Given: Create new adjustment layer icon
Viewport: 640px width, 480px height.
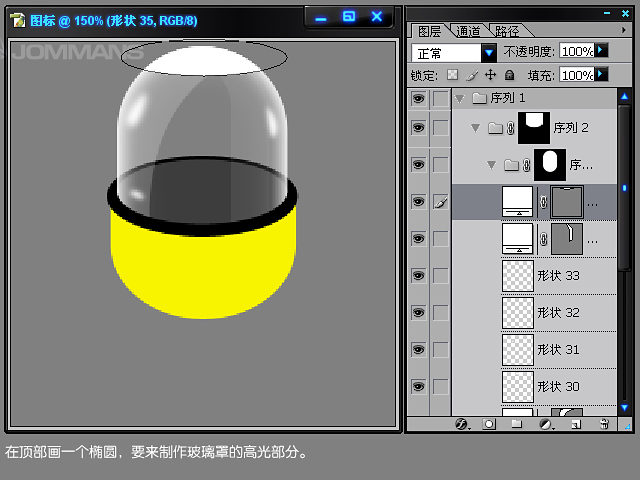Looking at the screenshot, I should point(546,424).
